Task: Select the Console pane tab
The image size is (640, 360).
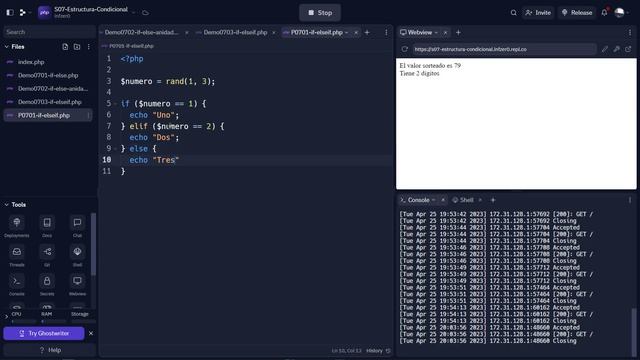Action: (418, 200)
